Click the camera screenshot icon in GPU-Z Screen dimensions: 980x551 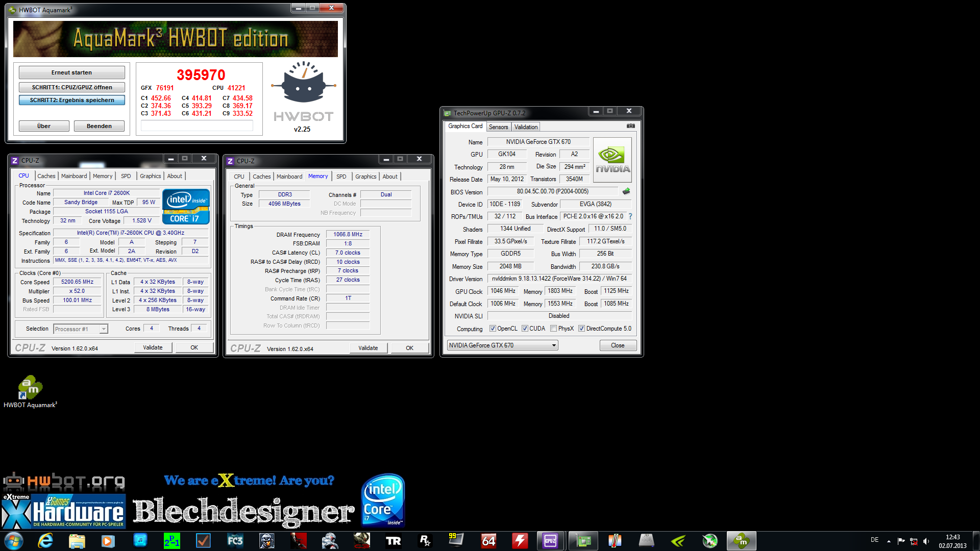[x=631, y=126]
